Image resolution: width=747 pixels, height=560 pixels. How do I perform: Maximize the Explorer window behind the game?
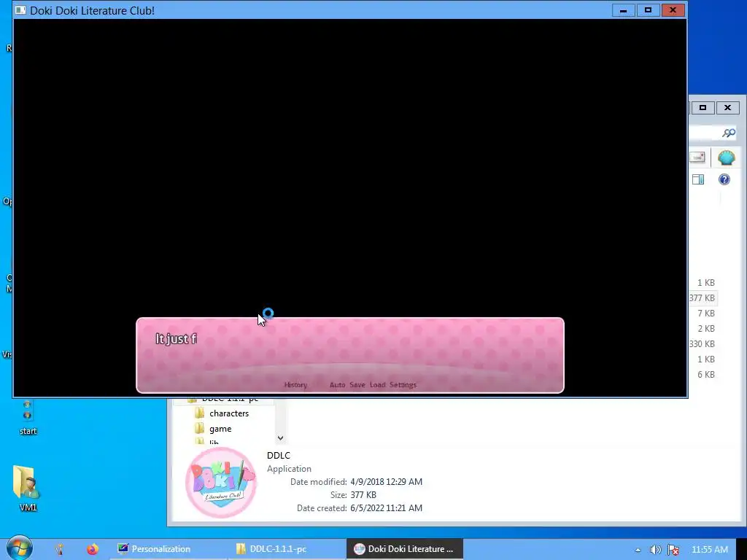[x=703, y=108]
